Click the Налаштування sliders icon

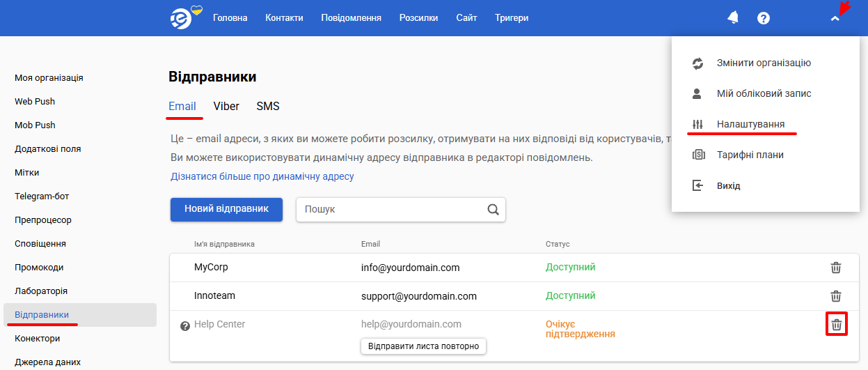[698, 124]
